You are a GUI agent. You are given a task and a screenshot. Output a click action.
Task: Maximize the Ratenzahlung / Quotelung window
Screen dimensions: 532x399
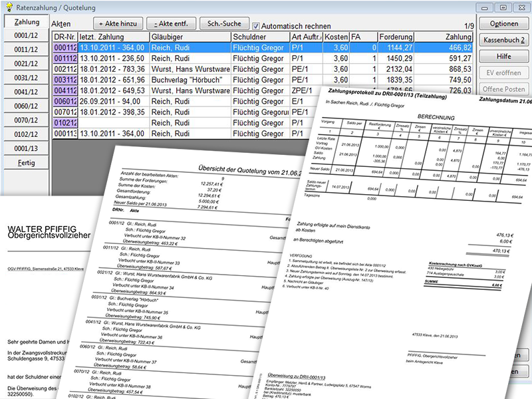[502, 7]
